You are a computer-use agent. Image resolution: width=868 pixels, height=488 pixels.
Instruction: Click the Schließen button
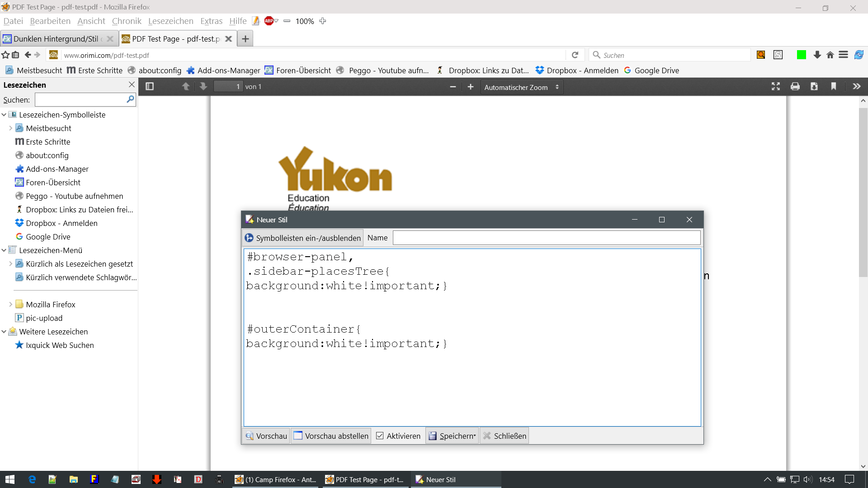(x=505, y=436)
